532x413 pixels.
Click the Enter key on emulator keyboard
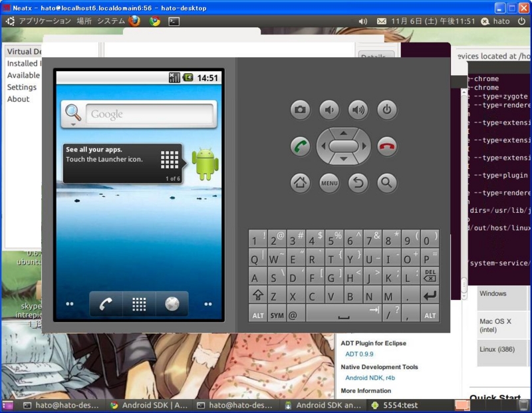[430, 295]
